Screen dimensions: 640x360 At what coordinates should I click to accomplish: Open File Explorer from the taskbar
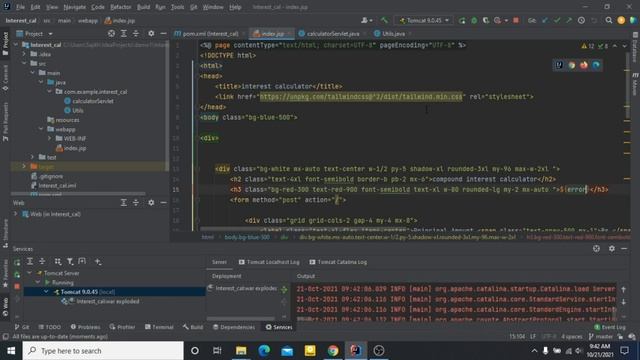tap(241, 351)
